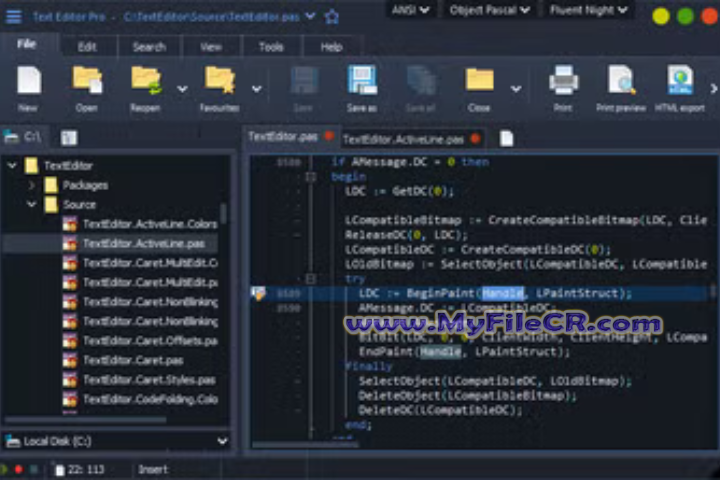The width and height of the screenshot is (720, 480).
Task: Click the green play macro status icon
Action: point(4,469)
